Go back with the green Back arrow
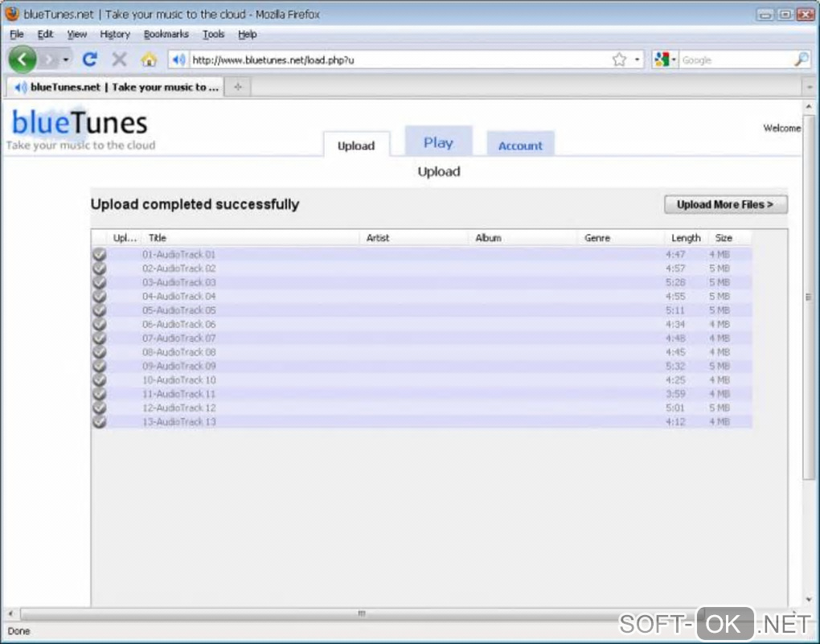Viewport: 820px width, 644px height. [22, 59]
